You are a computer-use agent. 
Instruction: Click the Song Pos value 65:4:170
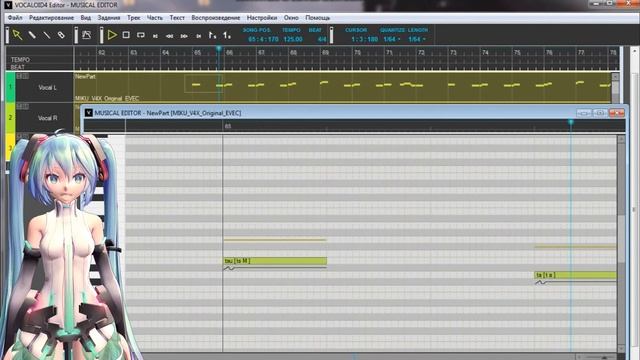(263, 39)
